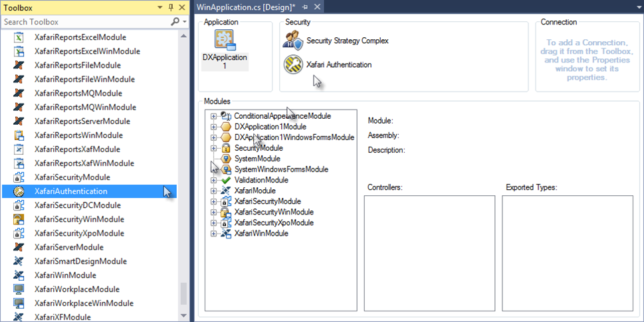Close the Toolbox panel
Image resolution: width=644 pixels, height=322 pixels.
coord(182,7)
